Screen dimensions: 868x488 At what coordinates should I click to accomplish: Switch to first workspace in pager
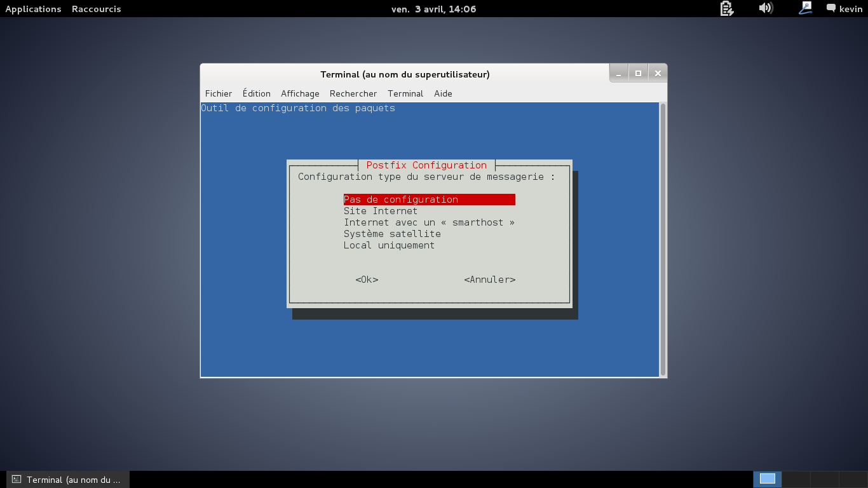tap(768, 479)
